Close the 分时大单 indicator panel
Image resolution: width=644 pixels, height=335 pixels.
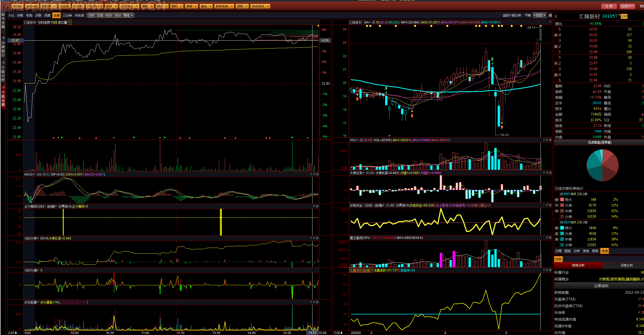tap(317, 238)
